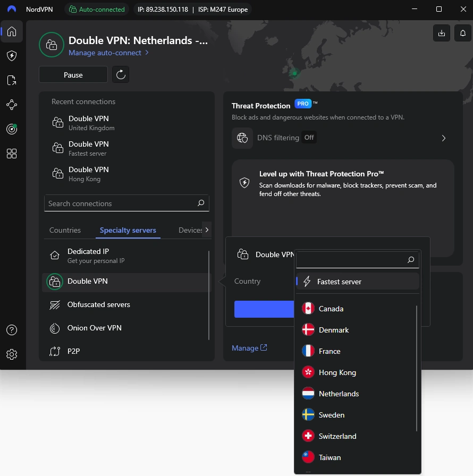Image resolution: width=473 pixels, height=476 pixels.
Task: Click the country list scrollbar
Action: tap(417, 368)
